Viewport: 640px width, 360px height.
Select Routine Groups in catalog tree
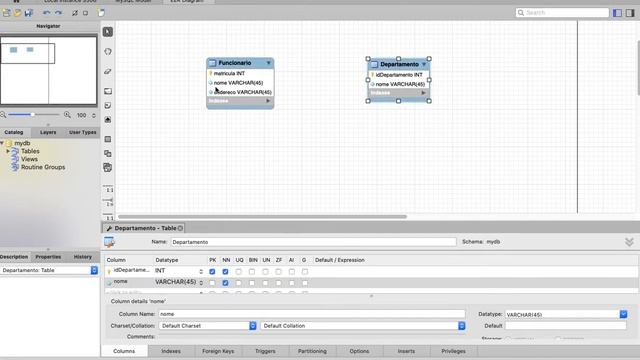pos(43,167)
